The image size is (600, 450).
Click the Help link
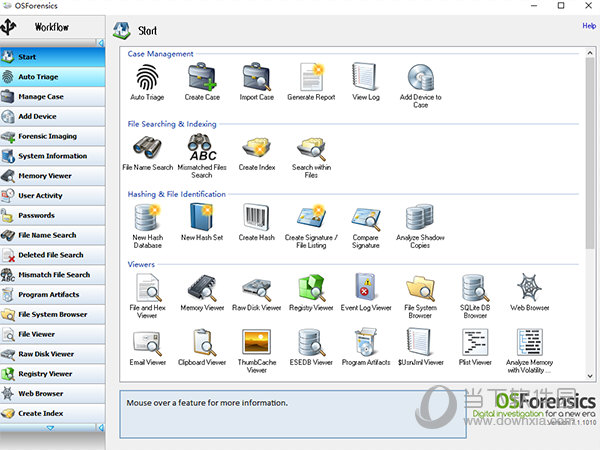(589, 26)
